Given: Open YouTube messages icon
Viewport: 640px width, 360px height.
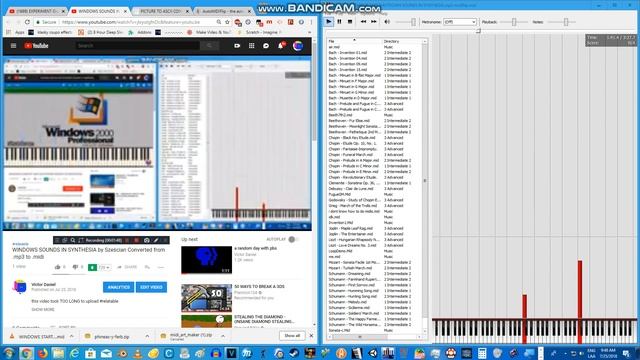Looking at the screenshot, I should point(266,46).
